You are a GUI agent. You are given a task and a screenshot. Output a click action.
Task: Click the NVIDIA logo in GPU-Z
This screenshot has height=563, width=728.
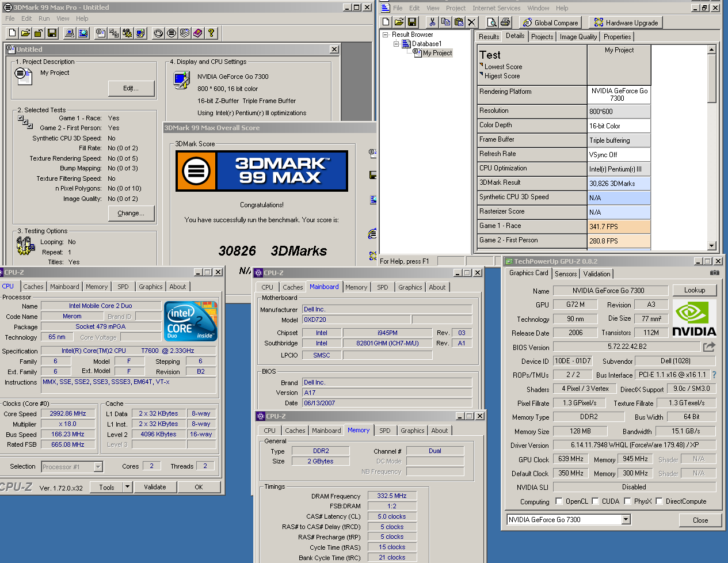point(695,318)
